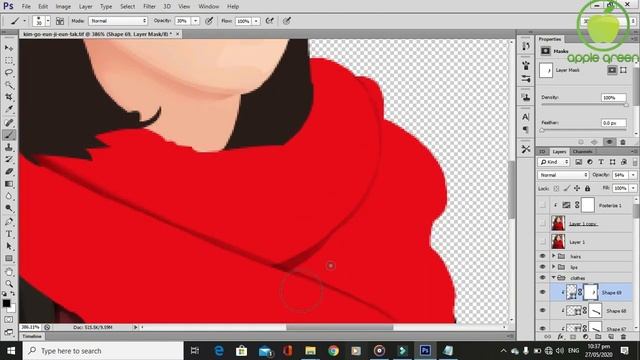Select the Pen tool
This screenshot has height=360, width=640.
click(x=9, y=222)
